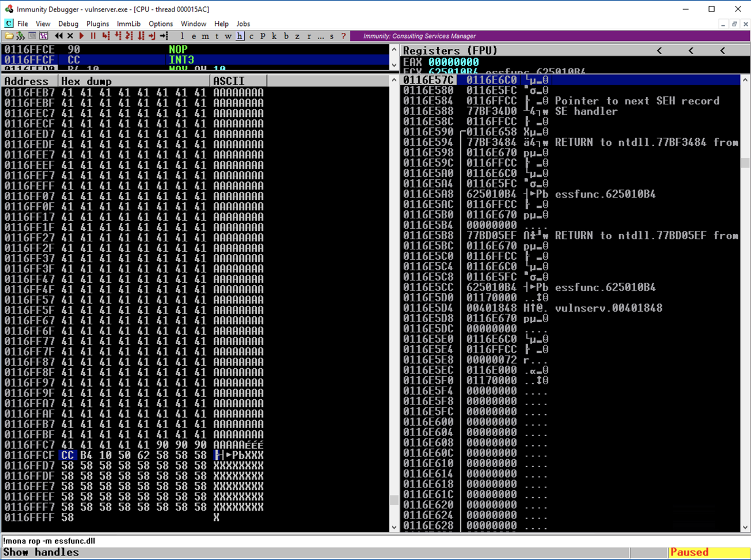Restore down the inner CPU window
The image size is (751, 560).
coord(734,24)
